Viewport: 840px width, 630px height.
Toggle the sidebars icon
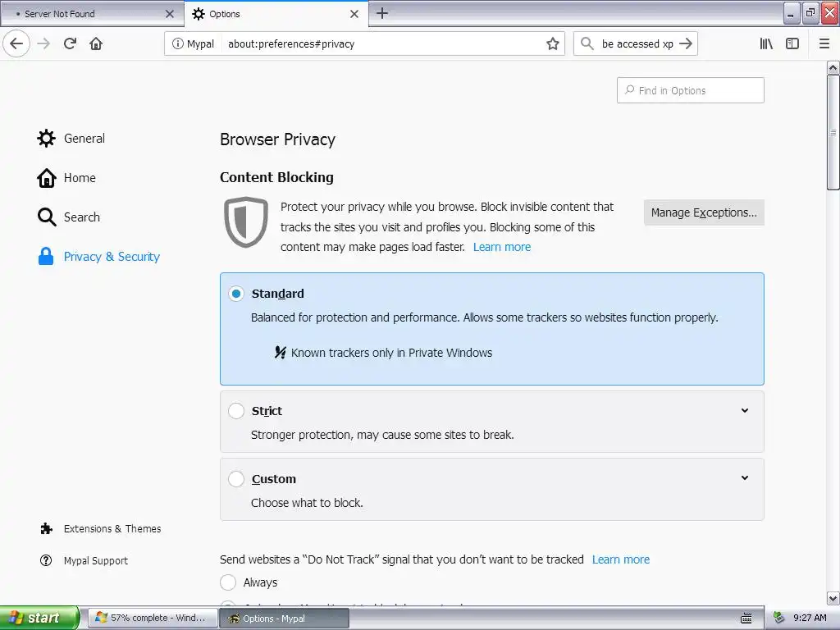[792, 43]
